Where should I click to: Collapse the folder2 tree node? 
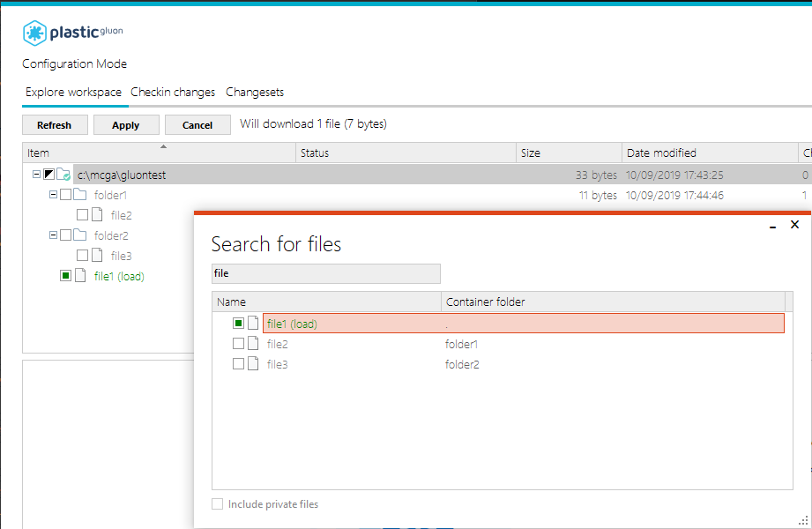point(53,235)
